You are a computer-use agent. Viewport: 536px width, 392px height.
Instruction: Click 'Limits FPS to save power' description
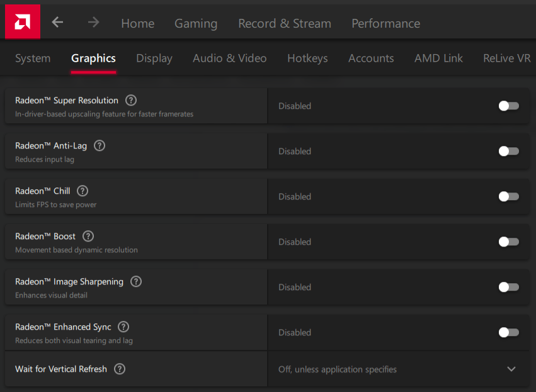[x=55, y=204]
